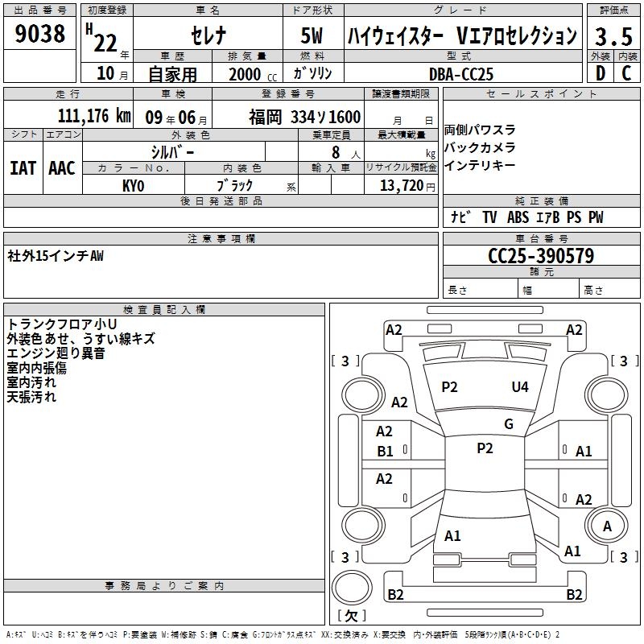Viewport: 644px width, 644px height.
Task: Select usage history 自家用
Action: point(172,74)
